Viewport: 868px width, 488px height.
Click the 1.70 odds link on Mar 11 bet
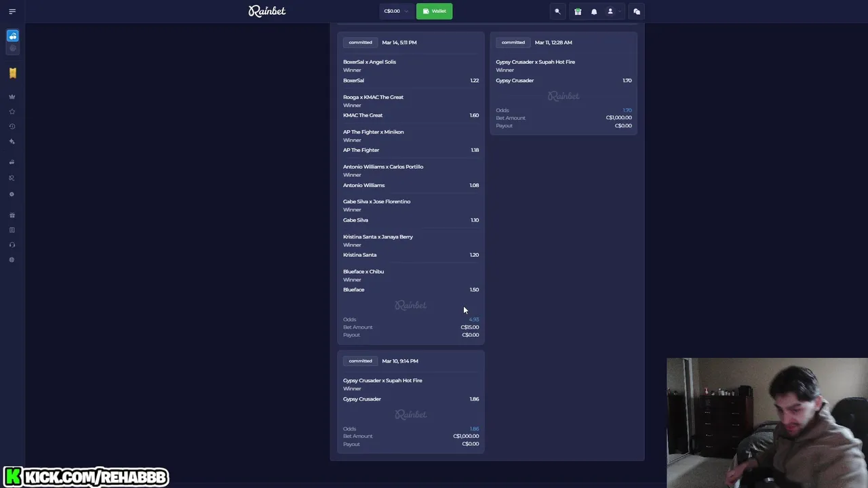[x=627, y=110]
